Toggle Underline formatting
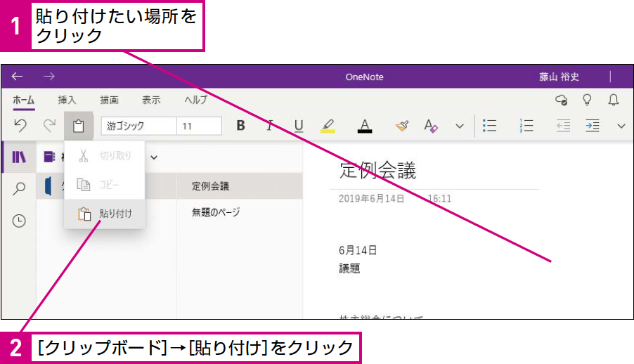The width and height of the screenshot is (634, 364). [299, 126]
